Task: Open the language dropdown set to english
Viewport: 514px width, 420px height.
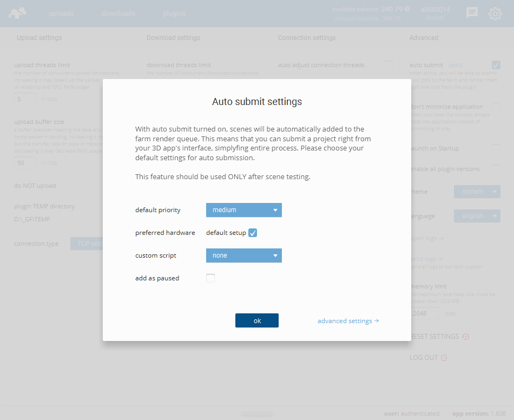Action: pos(477,216)
